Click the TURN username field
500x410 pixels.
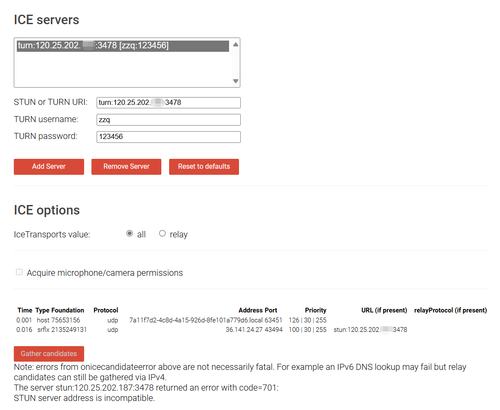168,120
